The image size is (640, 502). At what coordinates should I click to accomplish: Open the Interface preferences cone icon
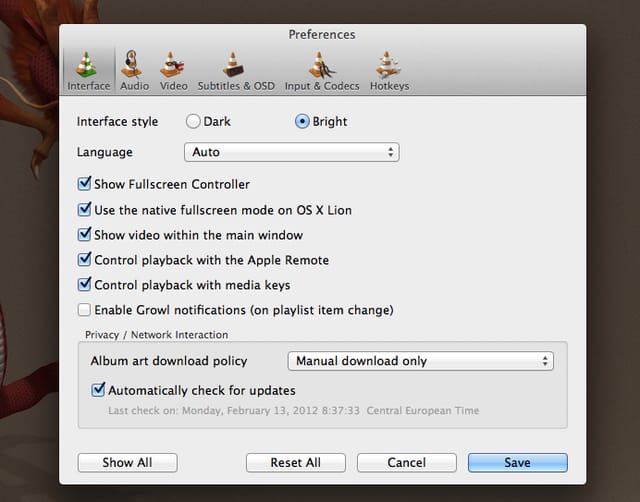point(87,64)
